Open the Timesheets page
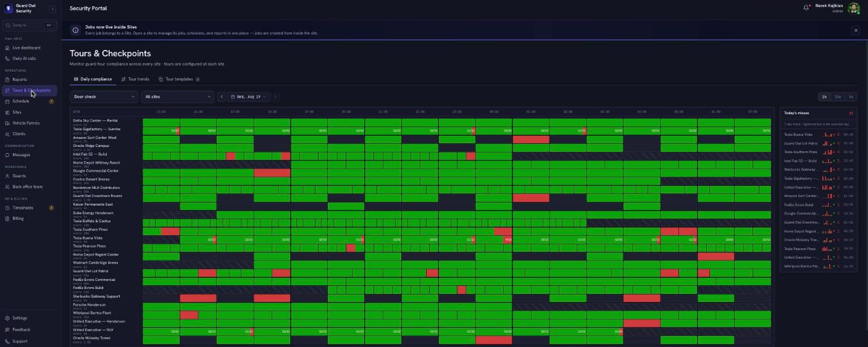Image resolution: width=868 pixels, height=347 pixels. (30, 207)
